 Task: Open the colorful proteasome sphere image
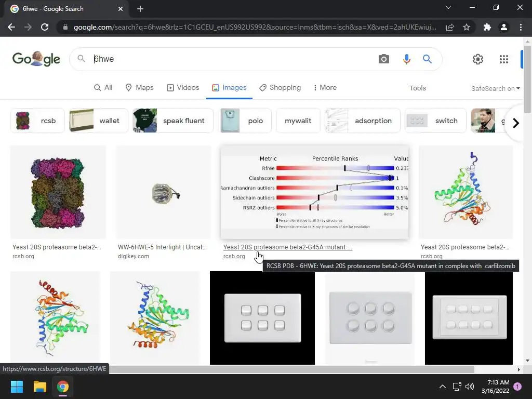(58, 192)
